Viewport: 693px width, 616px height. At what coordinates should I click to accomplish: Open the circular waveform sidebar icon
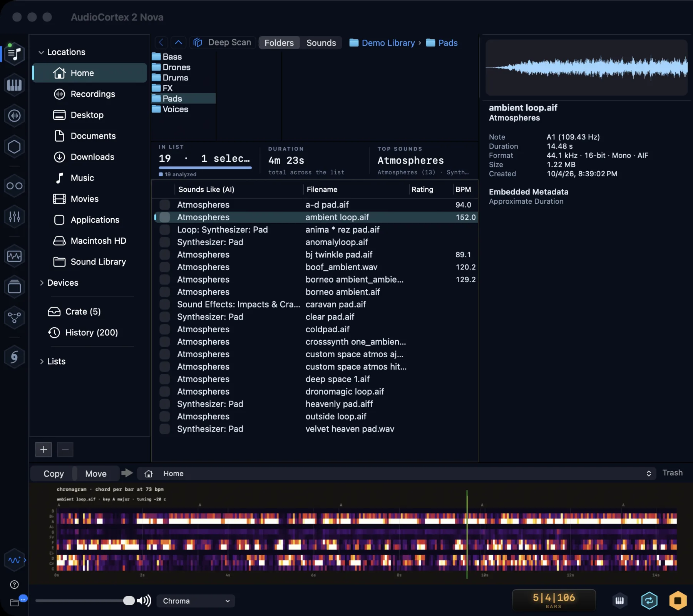(14, 115)
